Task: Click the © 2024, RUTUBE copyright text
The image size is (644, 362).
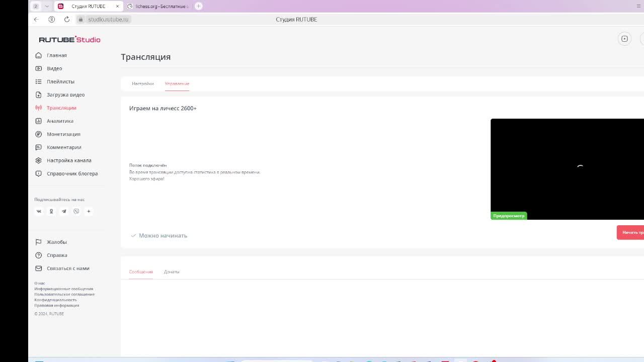Action: [x=49, y=314]
